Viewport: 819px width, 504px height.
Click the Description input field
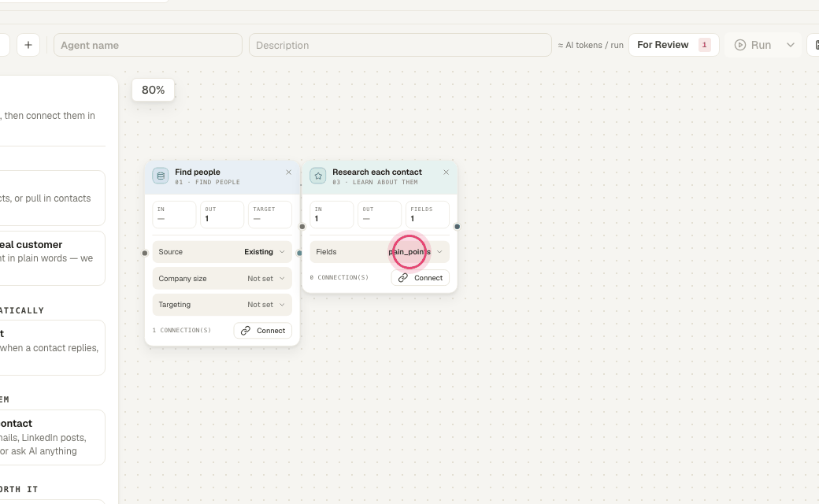(x=400, y=45)
